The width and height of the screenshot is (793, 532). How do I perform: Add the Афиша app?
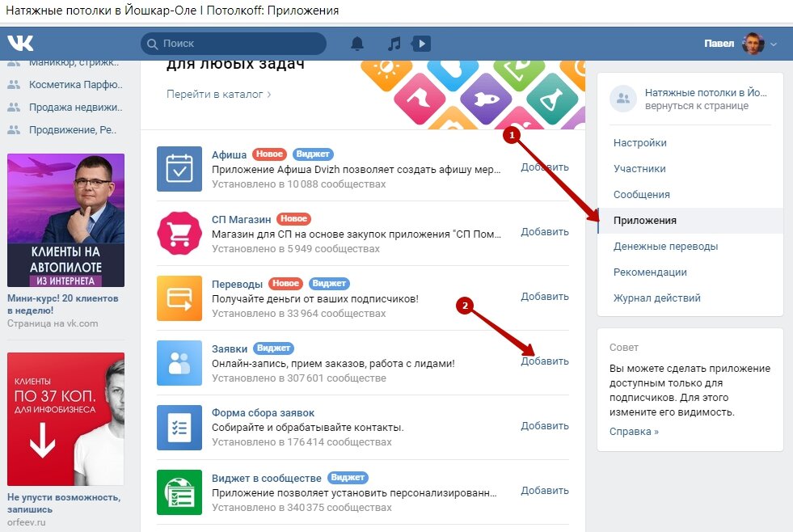pos(545,167)
